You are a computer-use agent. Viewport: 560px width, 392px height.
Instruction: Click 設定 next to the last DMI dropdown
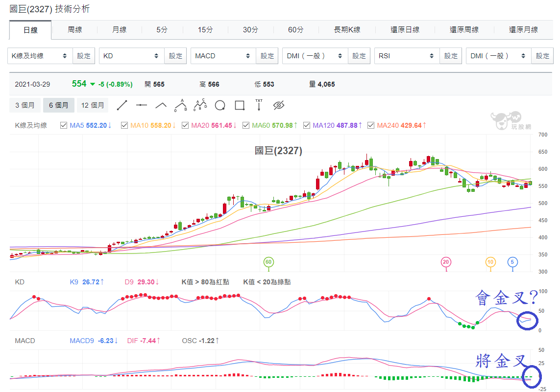tap(542, 56)
